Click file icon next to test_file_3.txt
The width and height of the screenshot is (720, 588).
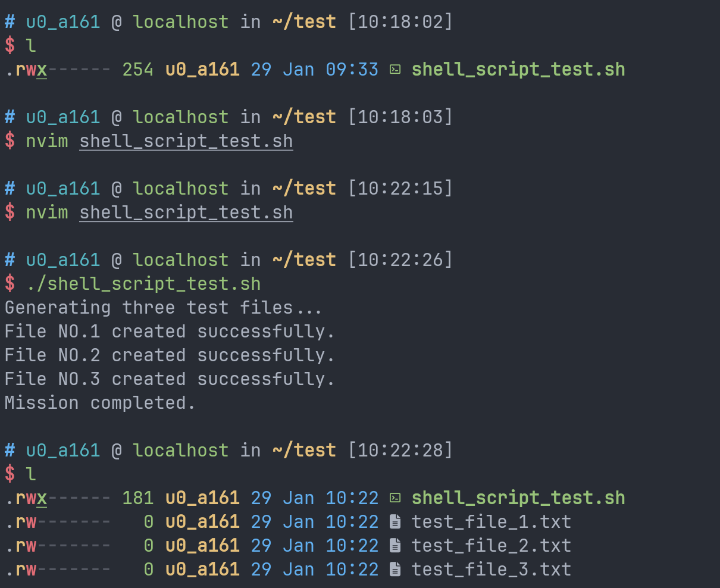(395, 570)
